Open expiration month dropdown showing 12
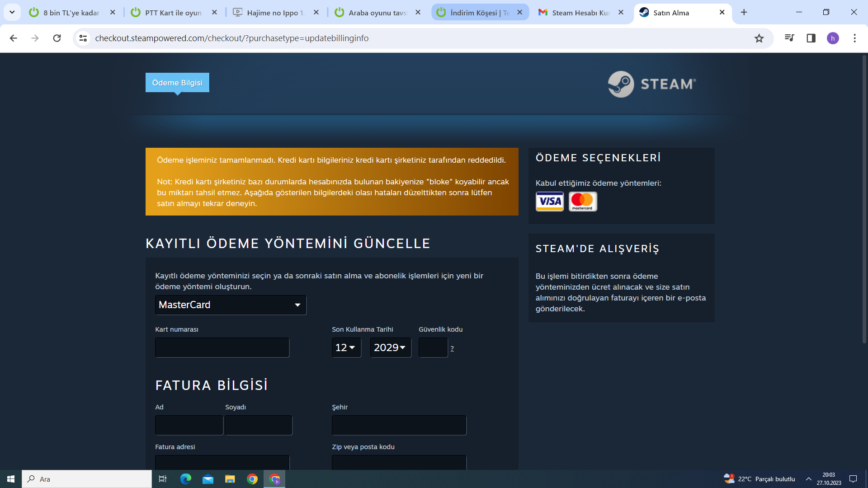868x488 pixels. coord(346,347)
